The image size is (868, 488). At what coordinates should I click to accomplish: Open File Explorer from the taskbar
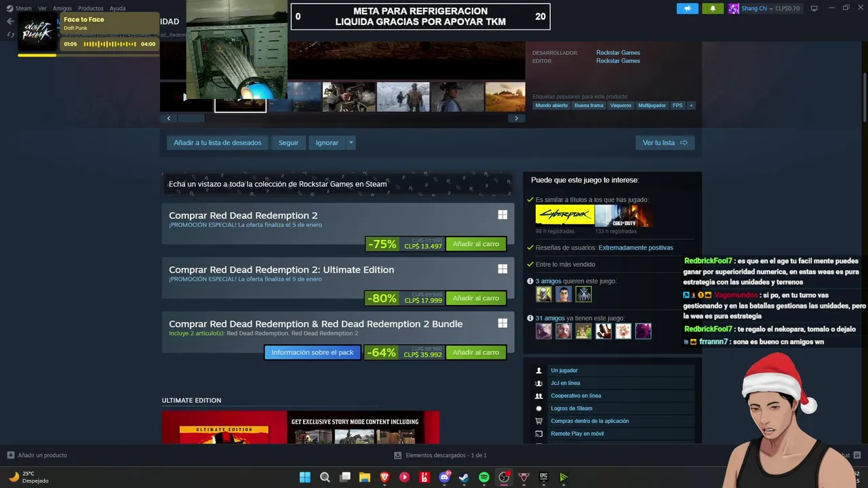pyautogui.click(x=364, y=477)
